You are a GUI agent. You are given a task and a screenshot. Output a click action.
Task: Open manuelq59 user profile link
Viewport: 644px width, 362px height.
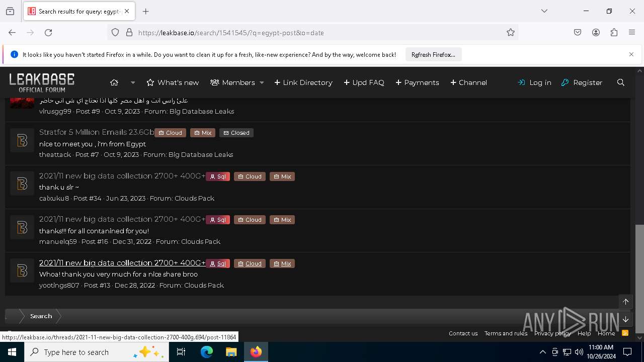(x=58, y=241)
